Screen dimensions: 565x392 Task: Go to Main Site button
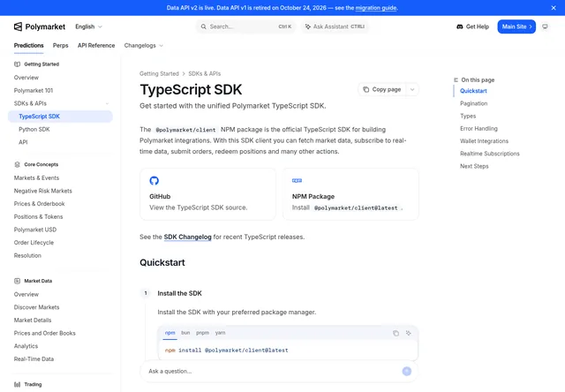coord(516,26)
